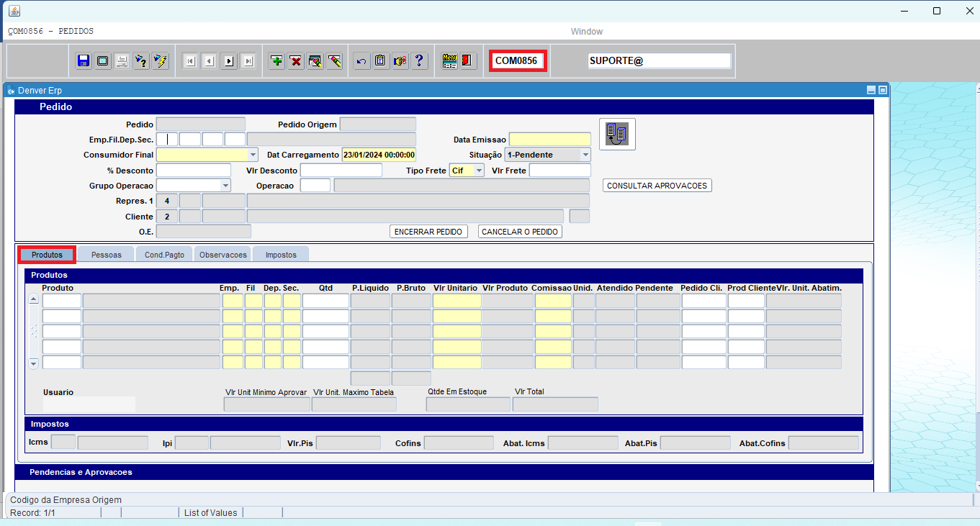Click the first row Pedido Cli. field
Screen dimensions: 980x526
[704, 301]
